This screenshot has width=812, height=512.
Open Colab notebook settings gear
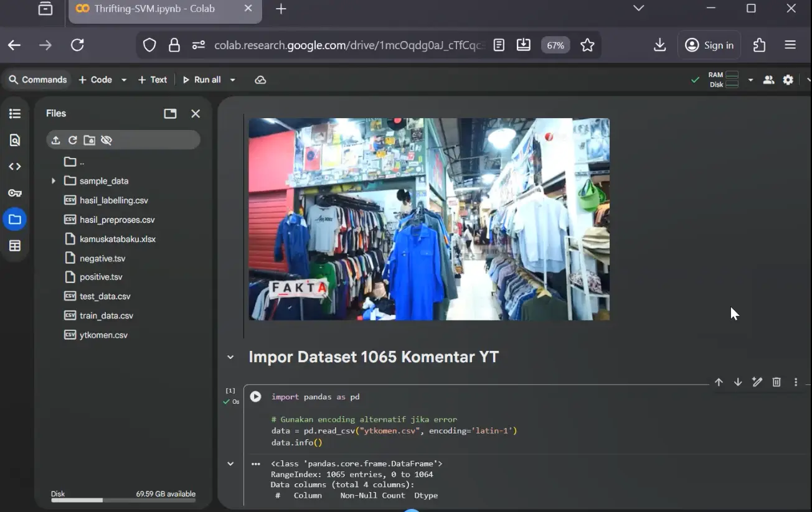click(x=788, y=80)
